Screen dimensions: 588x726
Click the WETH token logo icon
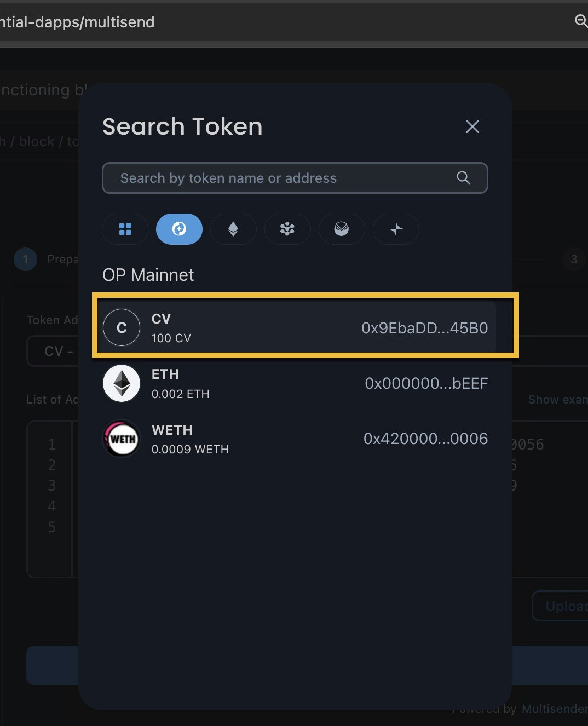coord(121,438)
